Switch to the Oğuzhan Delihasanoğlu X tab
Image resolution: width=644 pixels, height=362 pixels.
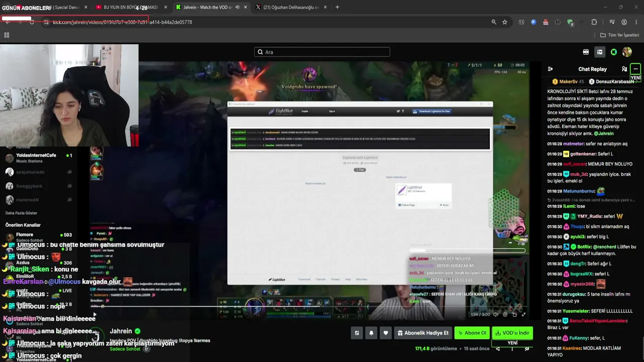[291, 8]
